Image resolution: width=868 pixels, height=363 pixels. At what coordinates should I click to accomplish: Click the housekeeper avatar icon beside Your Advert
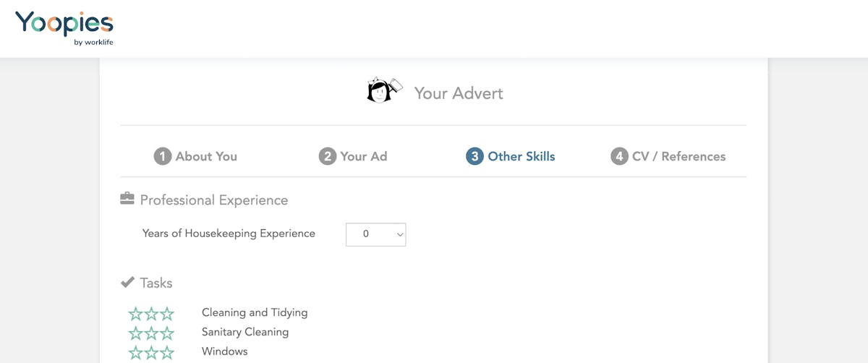pos(384,90)
